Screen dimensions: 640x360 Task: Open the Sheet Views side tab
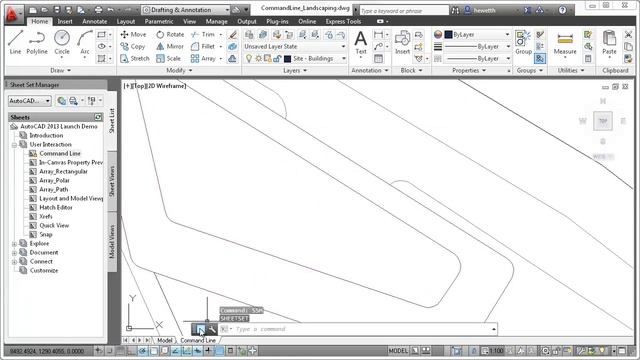(112, 181)
